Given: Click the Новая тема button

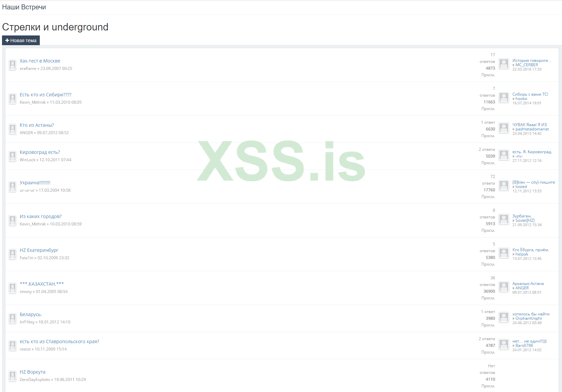Looking at the screenshot, I should pos(21,40).
